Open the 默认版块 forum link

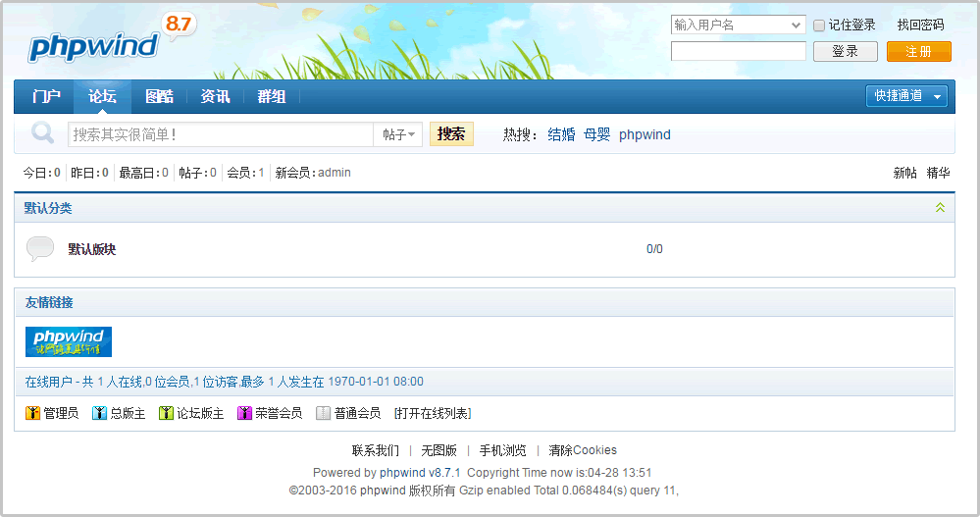(x=92, y=249)
